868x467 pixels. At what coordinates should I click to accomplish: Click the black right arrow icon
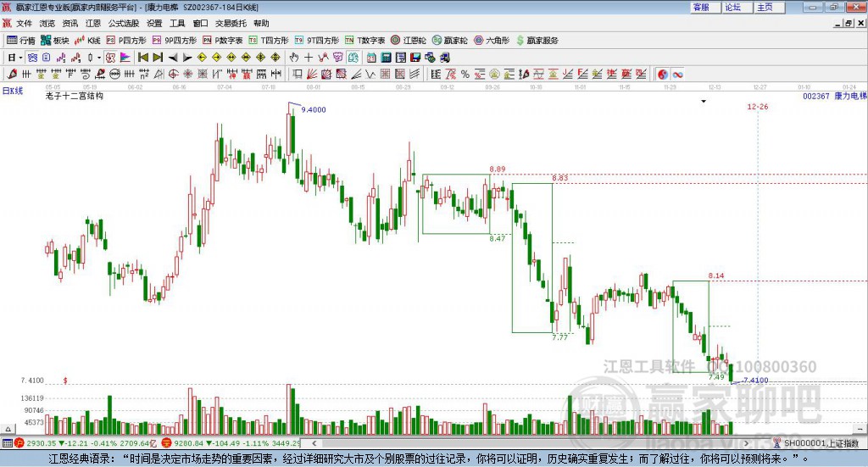187,58
